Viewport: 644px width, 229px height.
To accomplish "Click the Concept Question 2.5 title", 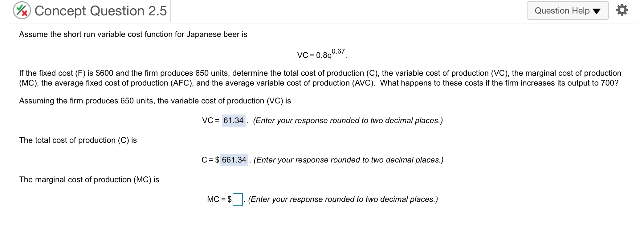I will [x=100, y=10].
